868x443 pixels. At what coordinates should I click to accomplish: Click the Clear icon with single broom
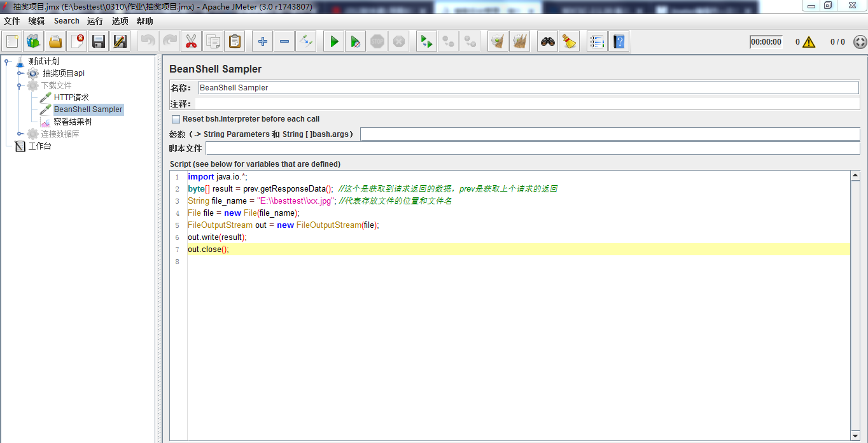(498, 42)
